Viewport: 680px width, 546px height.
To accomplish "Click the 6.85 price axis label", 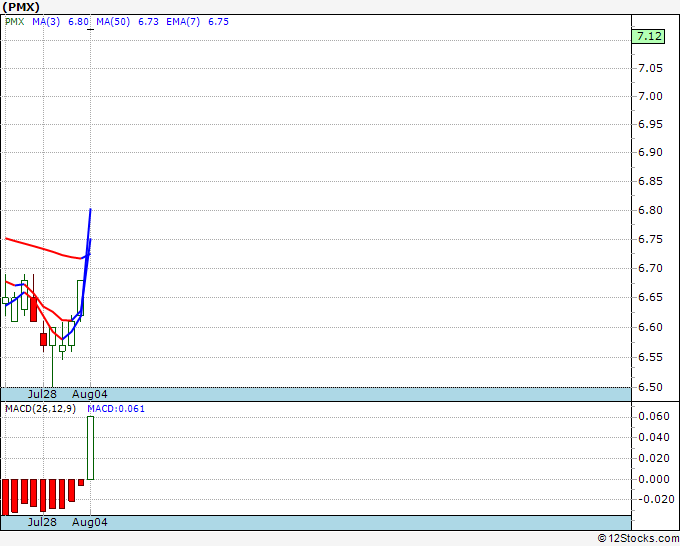I will pyautogui.click(x=651, y=181).
